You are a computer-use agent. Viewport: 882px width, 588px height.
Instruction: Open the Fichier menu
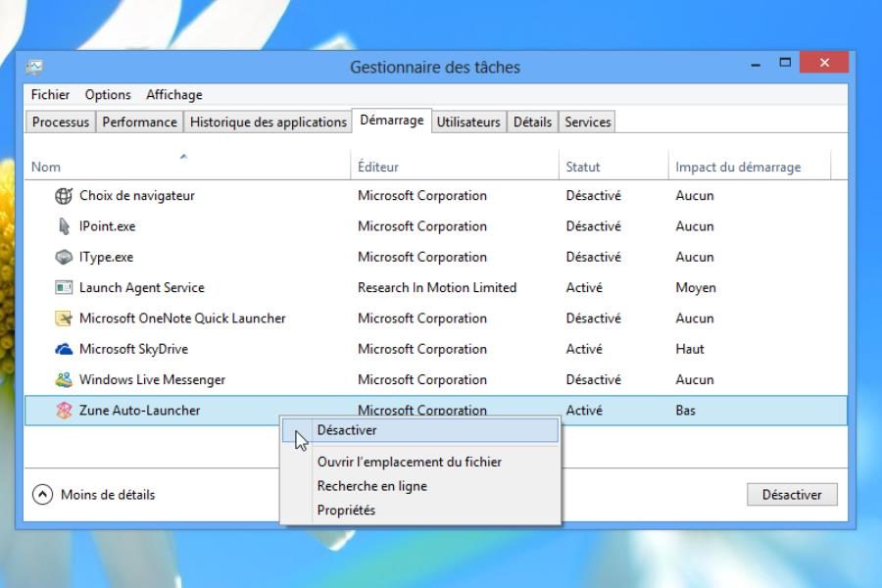(x=50, y=95)
